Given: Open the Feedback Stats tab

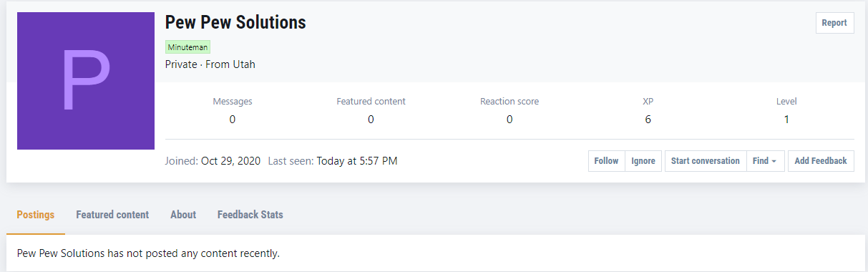Looking at the screenshot, I should pos(250,215).
